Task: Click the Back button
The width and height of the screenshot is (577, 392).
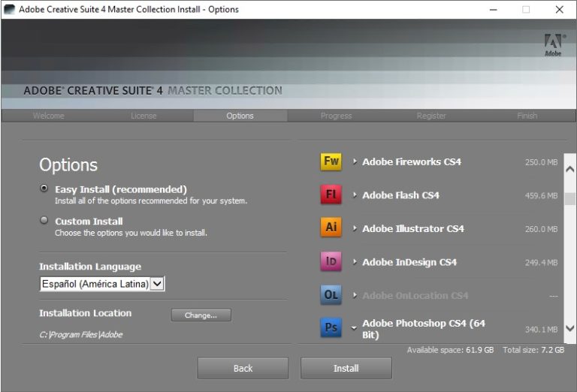Action: tap(243, 368)
